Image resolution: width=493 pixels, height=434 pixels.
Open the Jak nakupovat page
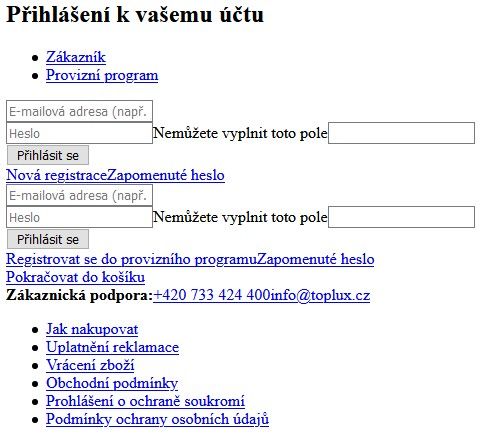tap(92, 329)
